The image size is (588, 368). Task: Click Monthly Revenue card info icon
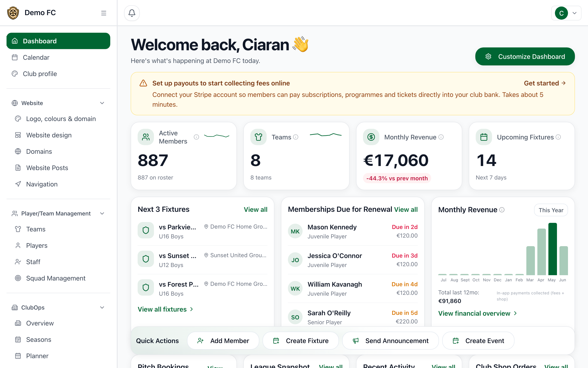coord(441,137)
